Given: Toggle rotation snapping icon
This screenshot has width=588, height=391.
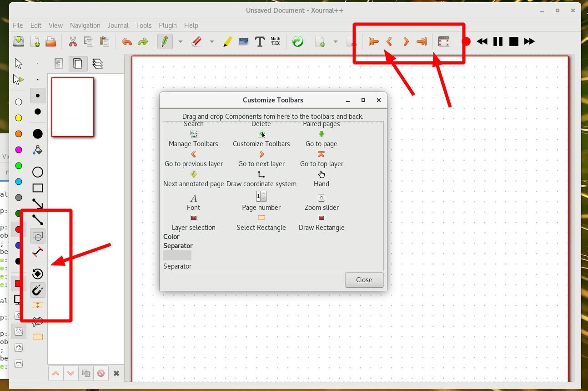Looking at the screenshot, I should point(38,274).
